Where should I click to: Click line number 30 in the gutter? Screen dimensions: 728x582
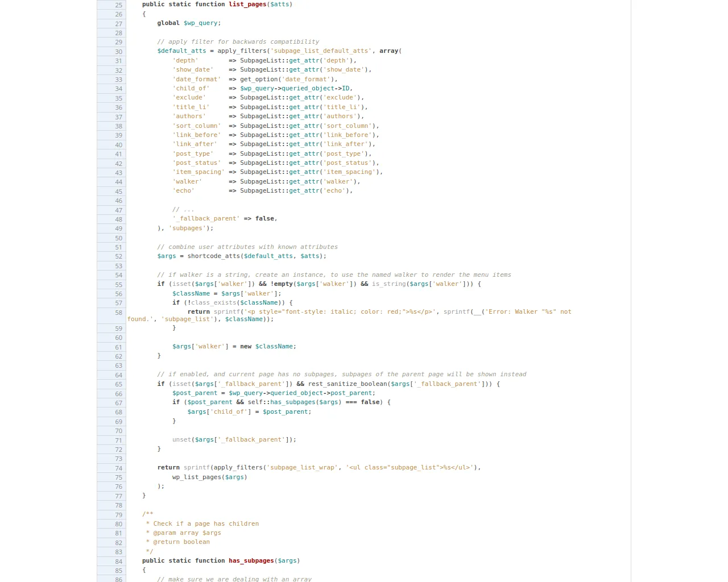pos(118,52)
